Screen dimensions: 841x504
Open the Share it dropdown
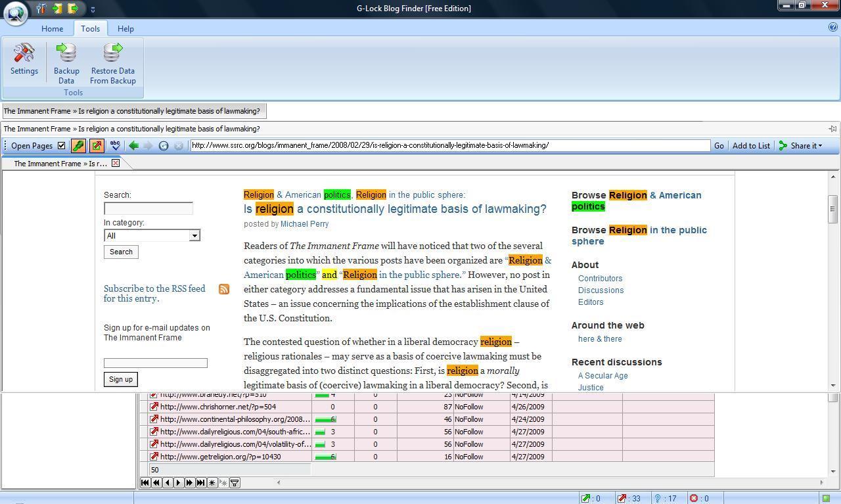(800, 146)
